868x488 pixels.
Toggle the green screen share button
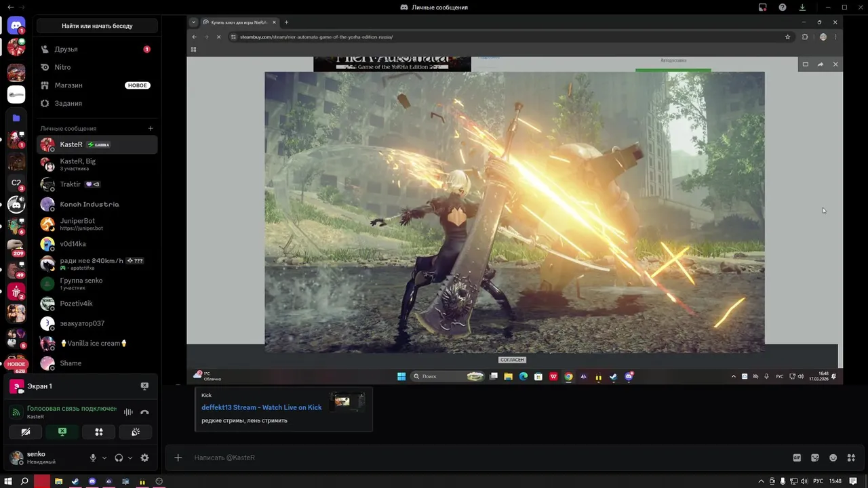pyautogui.click(x=62, y=432)
